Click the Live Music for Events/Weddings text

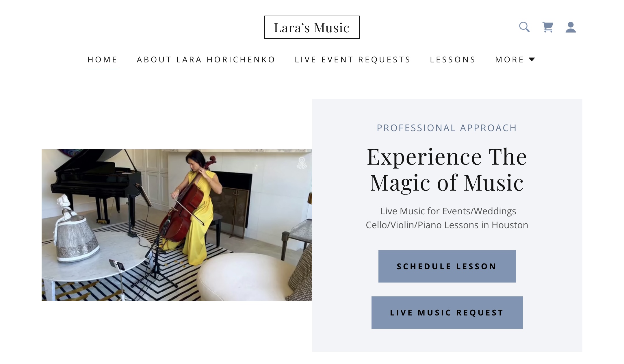tap(448, 211)
